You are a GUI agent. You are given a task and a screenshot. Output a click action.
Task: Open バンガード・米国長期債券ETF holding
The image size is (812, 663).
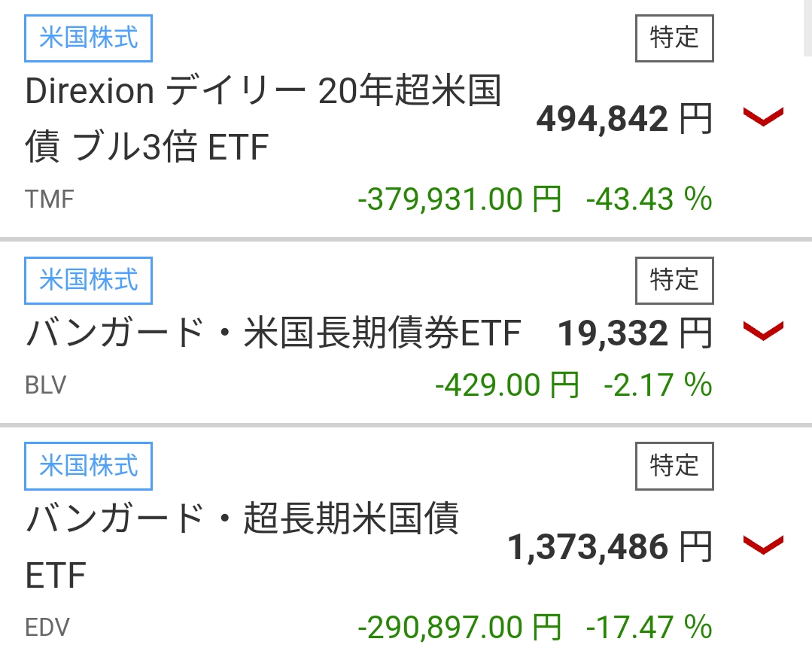pyautogui.click(x=273, y=334)
